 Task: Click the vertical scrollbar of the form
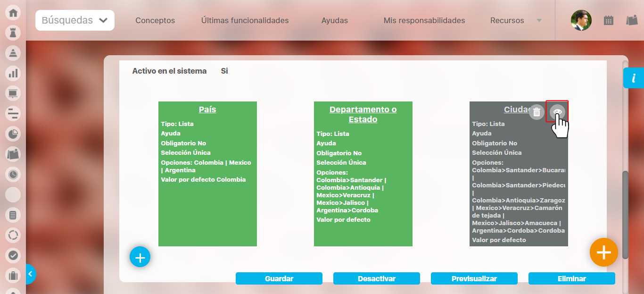tap(625, 215)
